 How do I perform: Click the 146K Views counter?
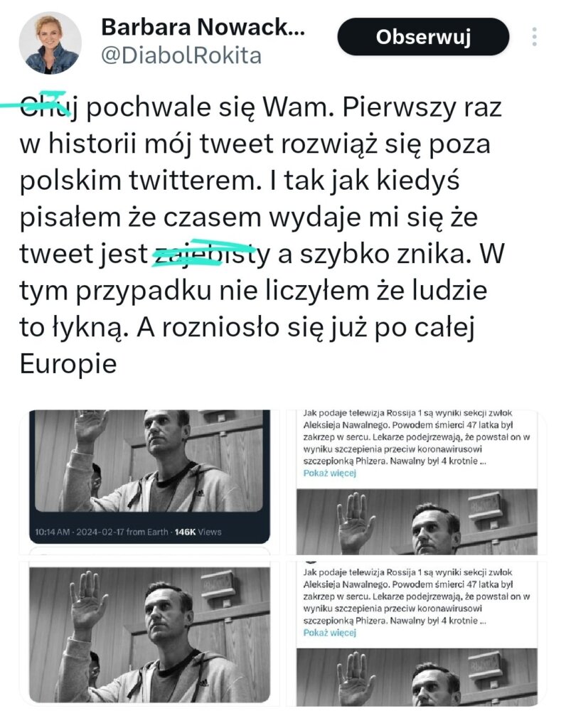(198, 532)
